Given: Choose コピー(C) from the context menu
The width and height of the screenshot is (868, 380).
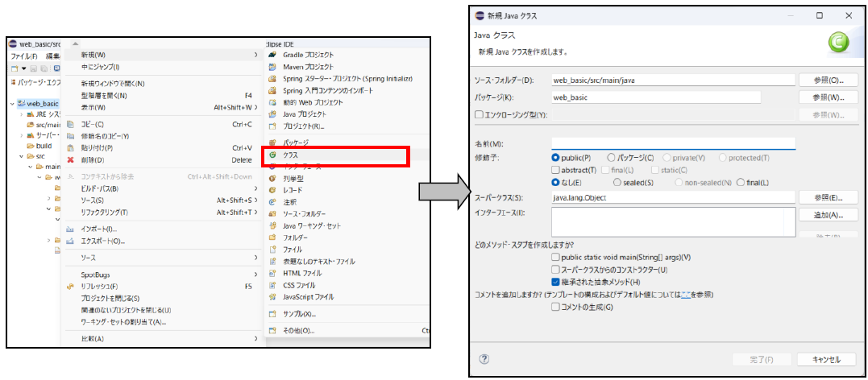Looking at the screenshot, I should tap(93, 125).
